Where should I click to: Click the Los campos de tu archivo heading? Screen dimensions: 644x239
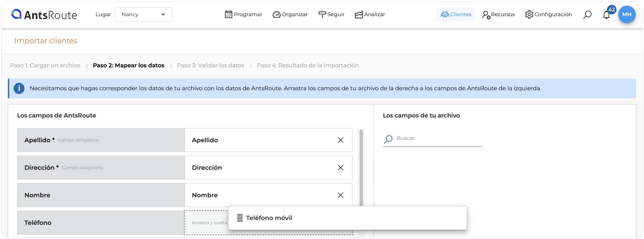point(421,115)
